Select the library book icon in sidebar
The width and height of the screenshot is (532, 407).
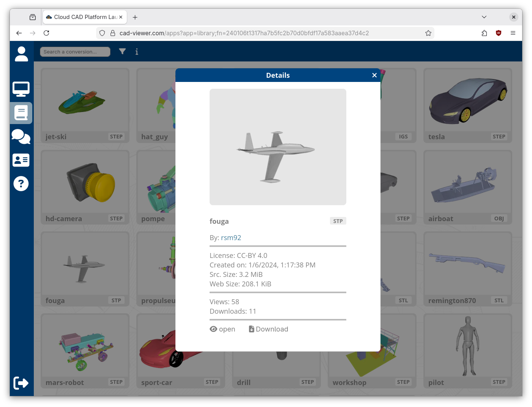[21, 113]
